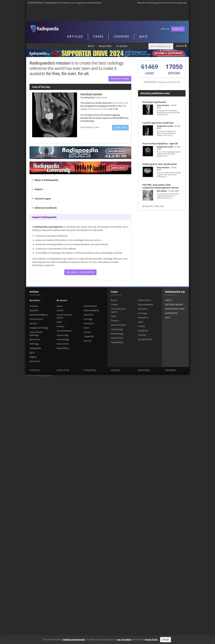Click RADIOPAEDIA TEAM footer link

(175, 309)
